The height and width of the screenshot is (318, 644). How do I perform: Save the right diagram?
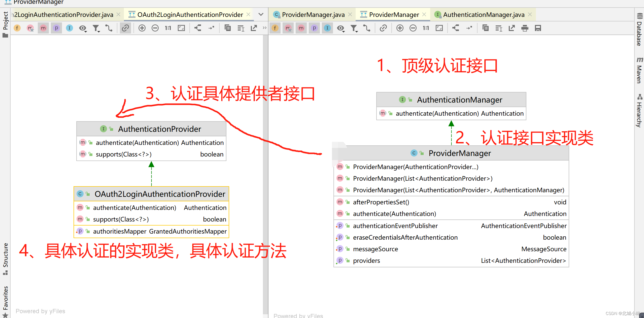click(538, 28)
